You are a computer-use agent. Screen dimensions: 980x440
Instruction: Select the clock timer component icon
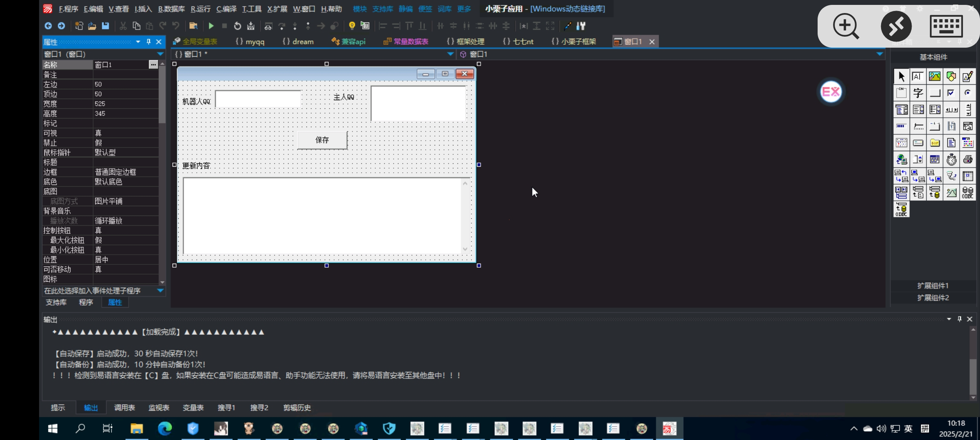951,160
